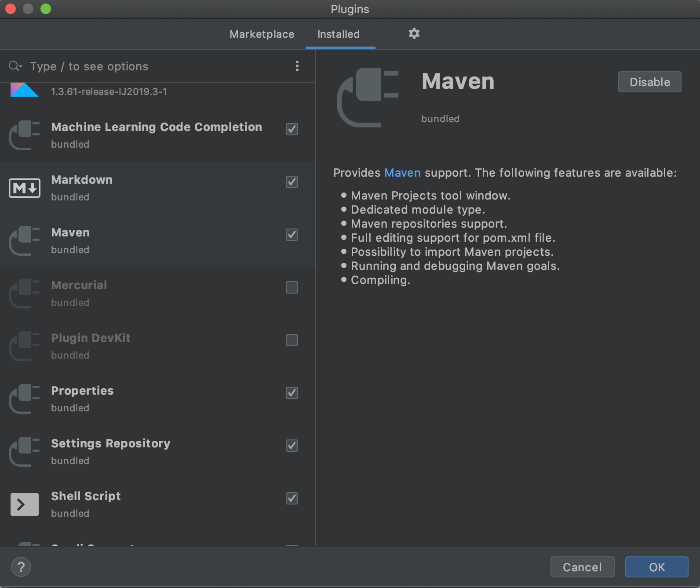Click 'Maven repositories support.' bullet text

tap(429, 224)
